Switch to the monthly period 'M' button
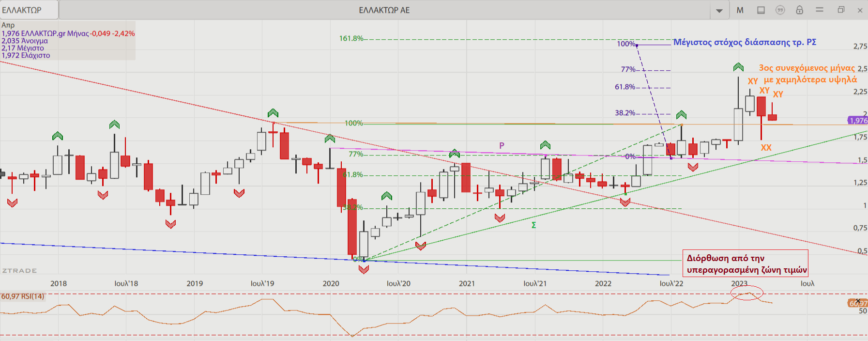The width and height of the screenshot is (868, 341). click(740, 10)
